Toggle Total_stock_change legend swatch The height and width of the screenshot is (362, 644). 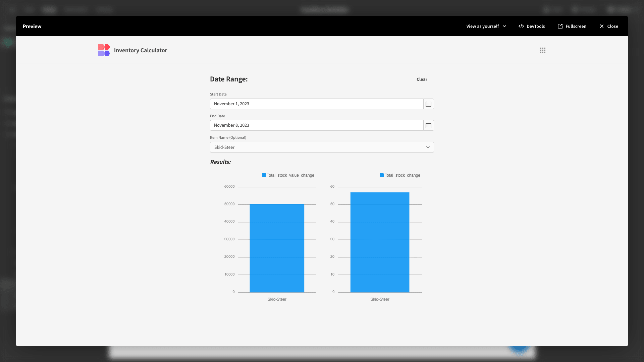click(381, 175)
